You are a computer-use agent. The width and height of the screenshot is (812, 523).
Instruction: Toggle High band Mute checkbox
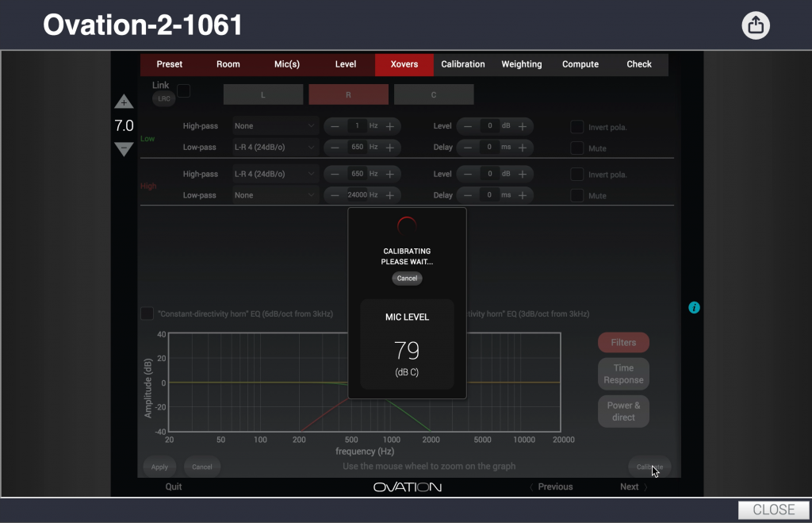coord(577,195)
